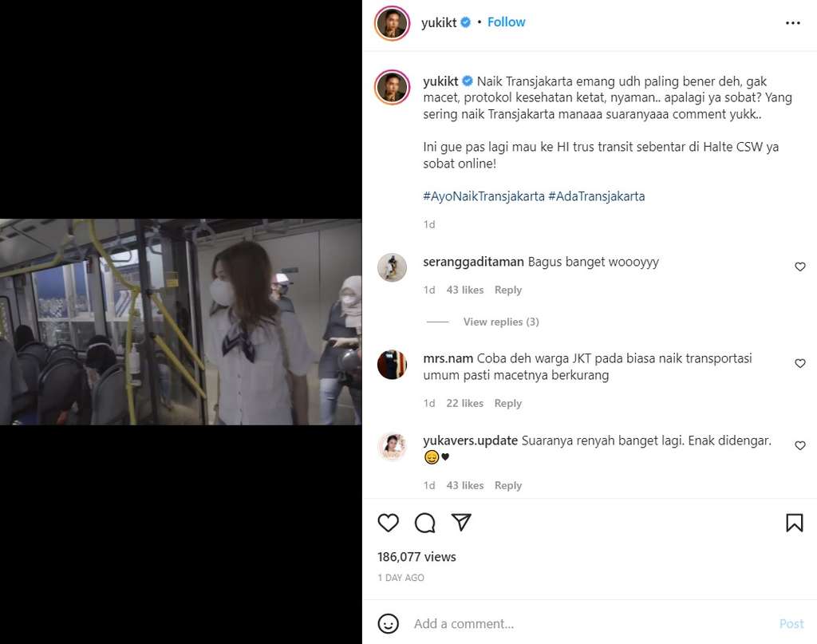This screenshot has height=644, width=817.
Task: Share the post via paper plane icon
Action: (x=461, y=522)
